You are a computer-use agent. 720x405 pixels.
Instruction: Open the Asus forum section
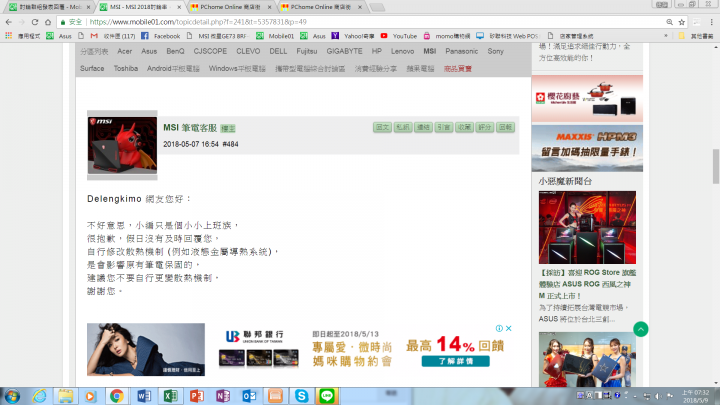pos(149,51)
